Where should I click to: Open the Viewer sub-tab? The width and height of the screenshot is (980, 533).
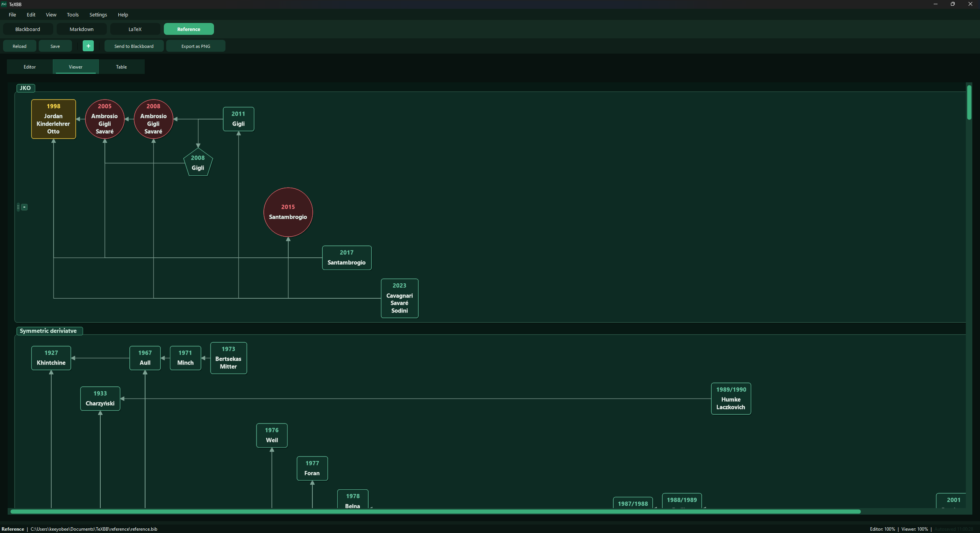pyautogui.click(x=76, y=67)
